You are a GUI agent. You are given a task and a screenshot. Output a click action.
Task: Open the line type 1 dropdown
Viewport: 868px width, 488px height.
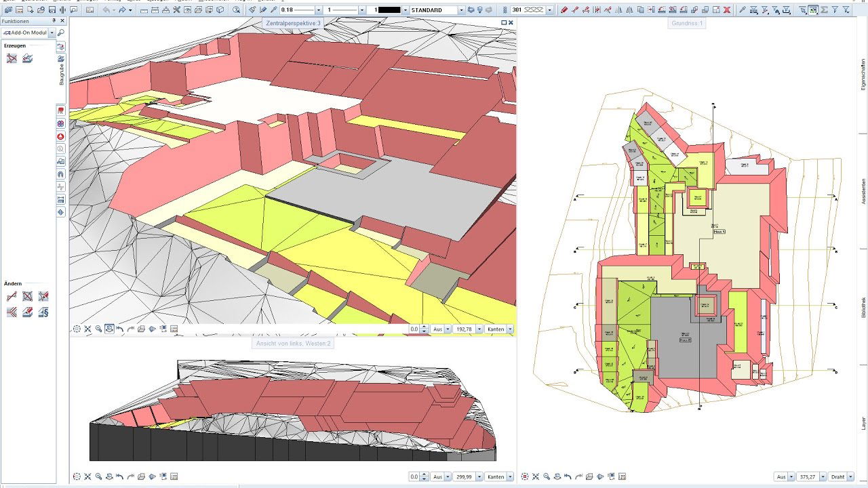pos(362,10)
